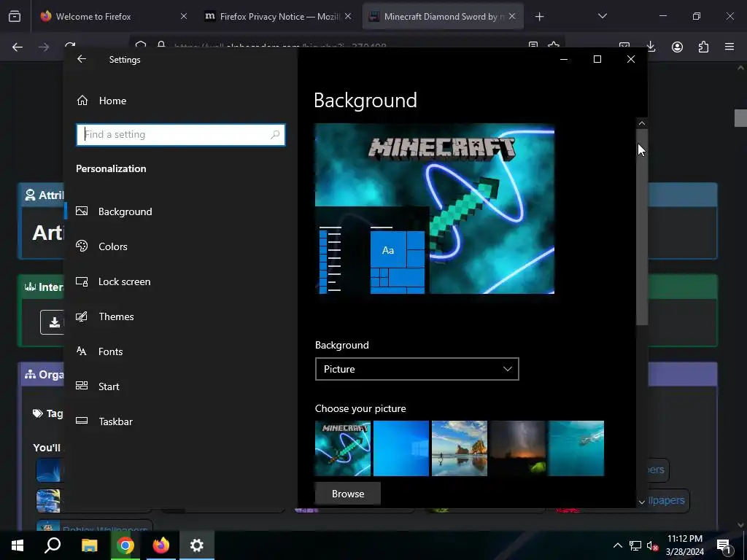Click the Themes brush icon

tap(82, 316)
